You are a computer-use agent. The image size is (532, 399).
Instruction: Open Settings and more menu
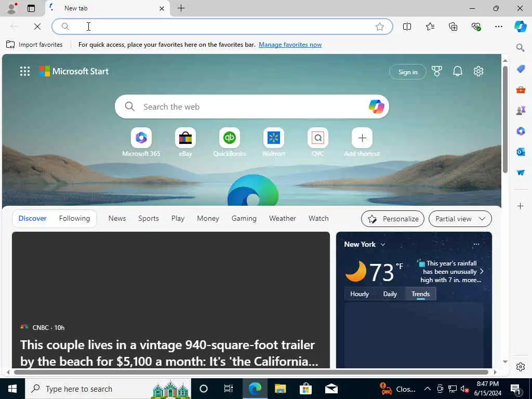pos(498,26)
